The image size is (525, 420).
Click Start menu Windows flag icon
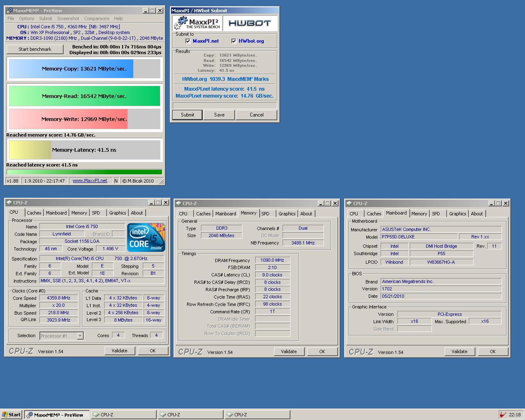coord(5,415)
